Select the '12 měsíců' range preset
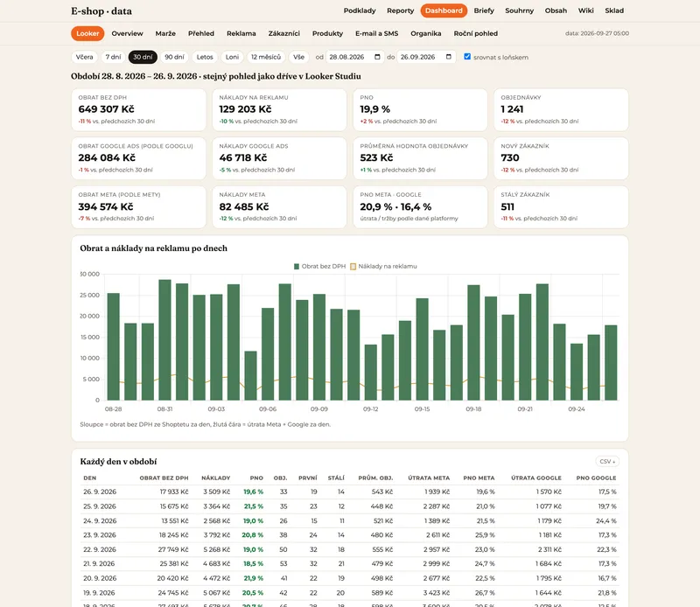 click(266, 57)
